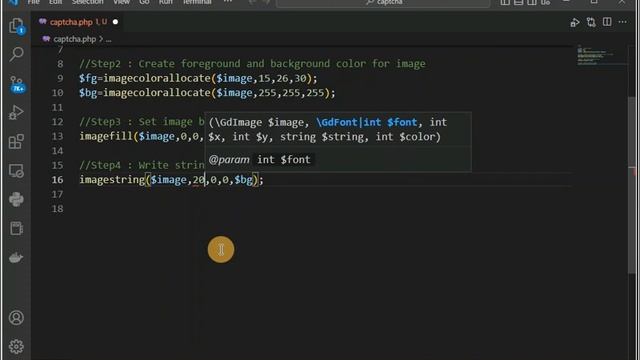Viewport: 640px width, 360px height.
Task: Click the Step2 comment on line 8
Action: click(252, 64)
